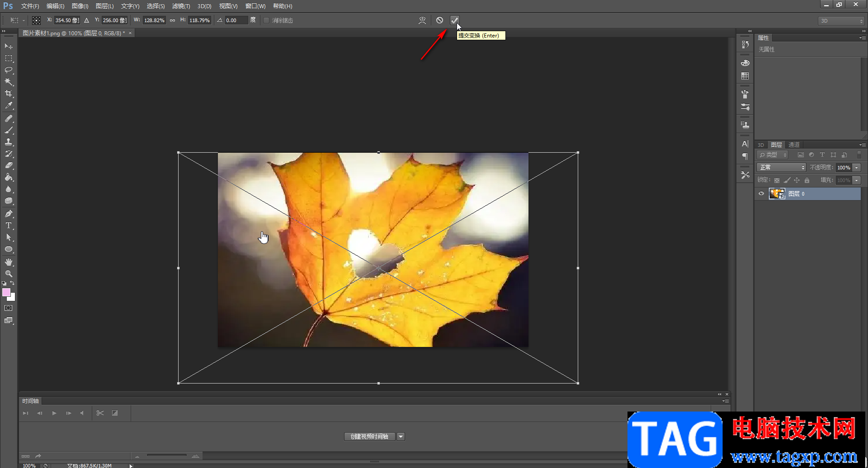868x468 pixels.
Task: Cancel the transform with the circle-slash icon
Action: tap(439, 20)
